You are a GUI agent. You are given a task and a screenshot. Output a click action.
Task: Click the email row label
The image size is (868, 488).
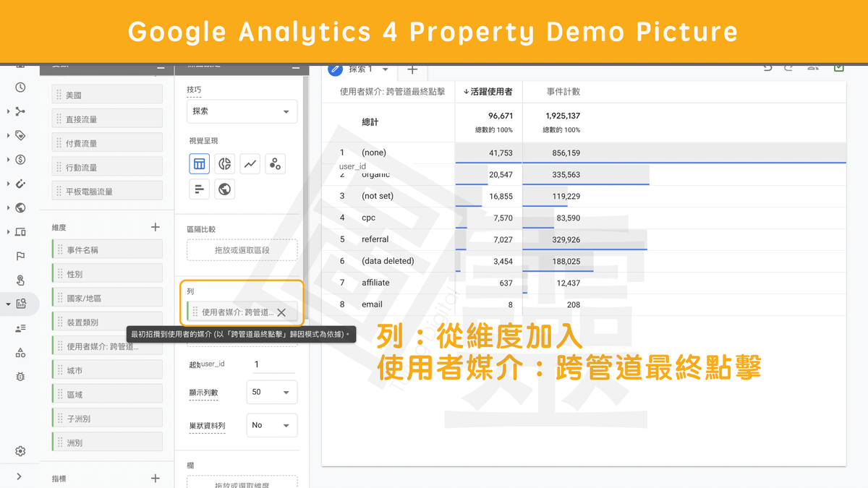click(372, 304)
